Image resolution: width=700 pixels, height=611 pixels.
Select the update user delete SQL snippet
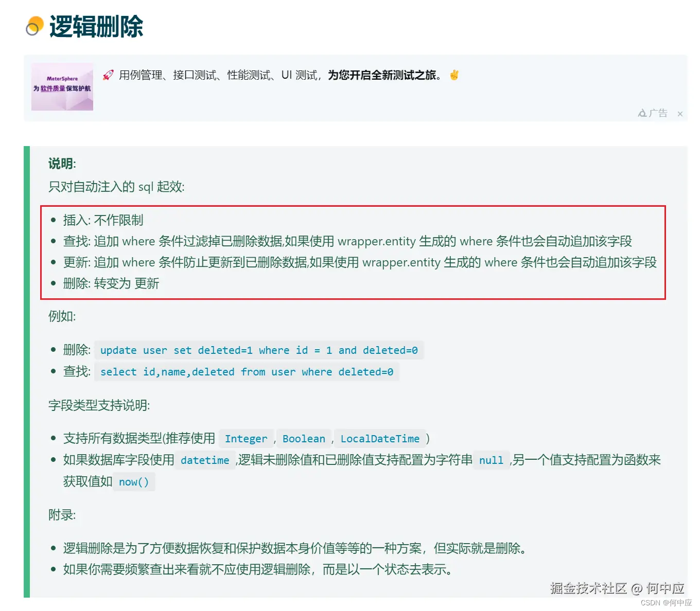259,350
